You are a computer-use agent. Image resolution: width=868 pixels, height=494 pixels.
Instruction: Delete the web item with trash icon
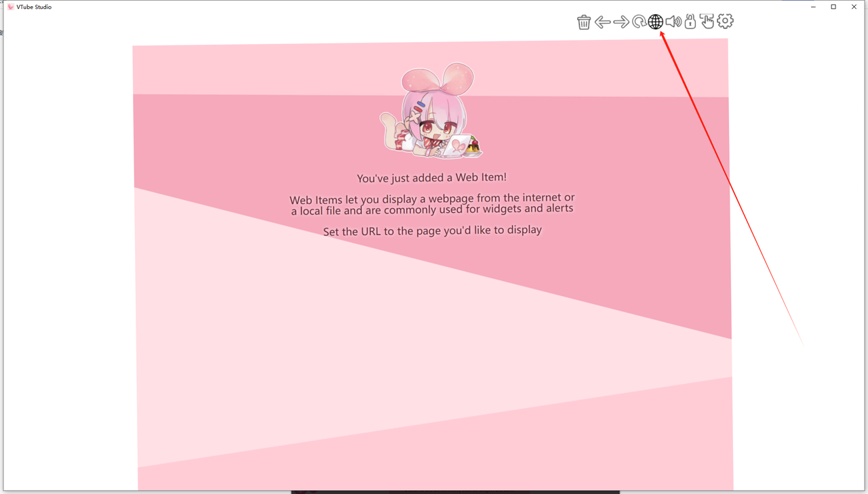point(584,22)
